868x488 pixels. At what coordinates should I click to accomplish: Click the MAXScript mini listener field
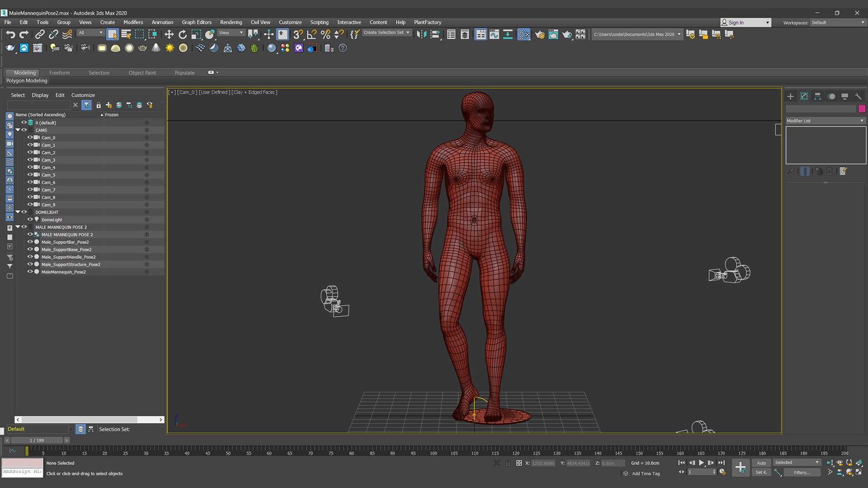pyautogui.click(x=22, y=472)
